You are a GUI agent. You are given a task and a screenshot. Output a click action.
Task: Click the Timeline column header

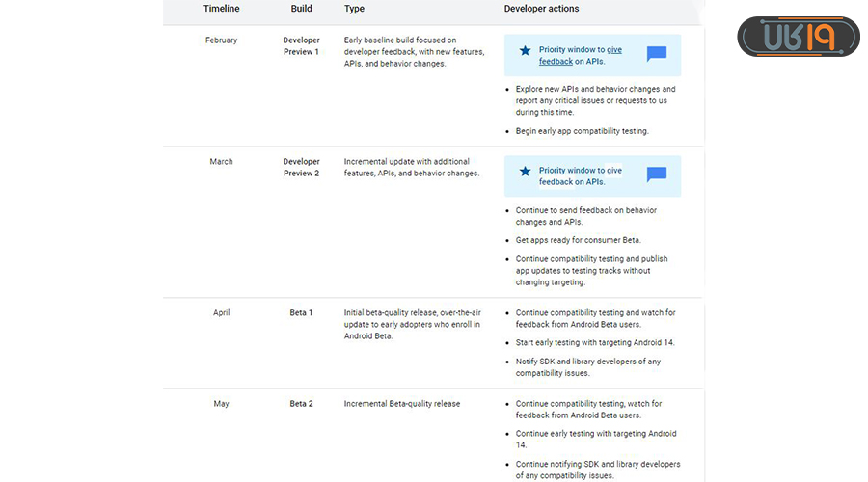click(x=222, y=9)
